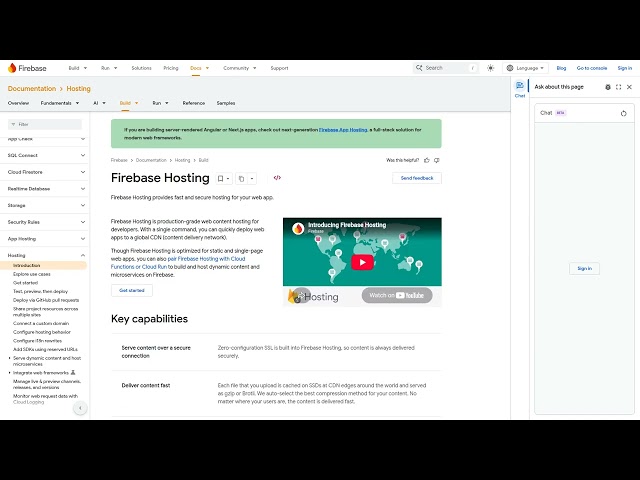Open Deploy via GitHub pull requests

click(x=46, y=300)
